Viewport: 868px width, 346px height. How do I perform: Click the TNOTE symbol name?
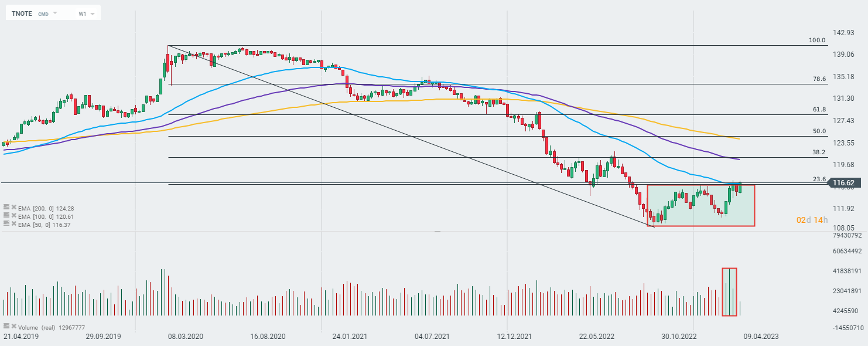tap(22, 13)
